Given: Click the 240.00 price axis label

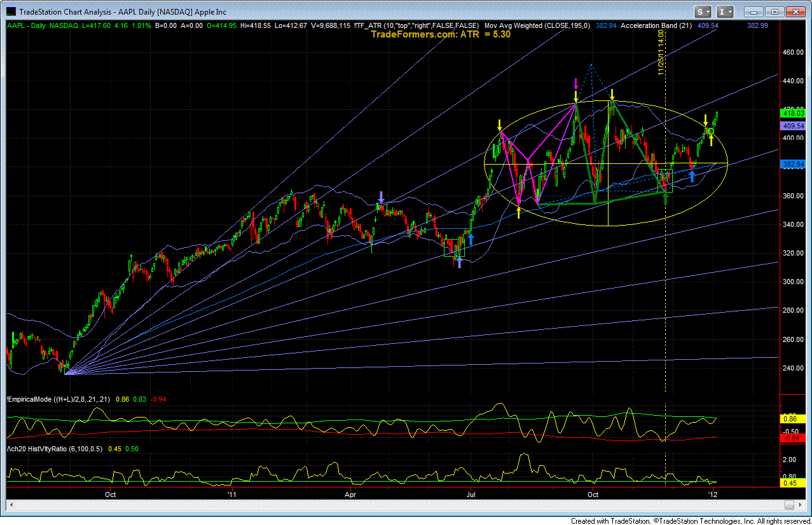Looking at the screenshot, I should tap(792, 368).
